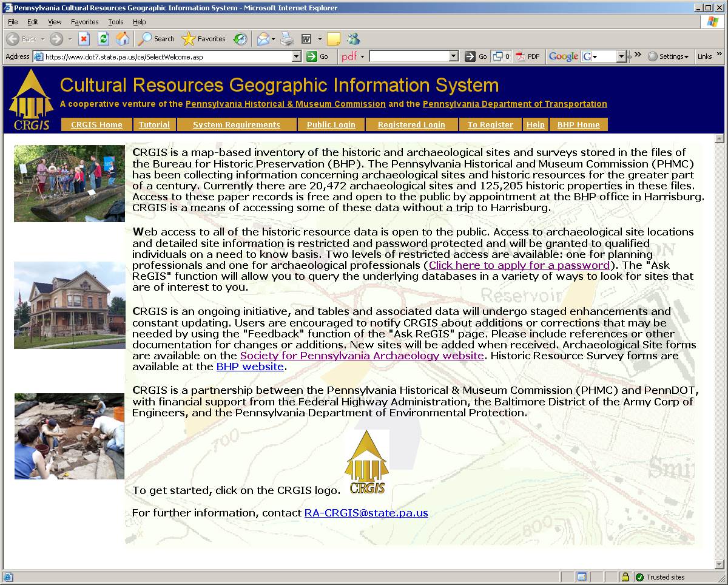Open the Favorites menu
Image resolution: width=728 pixels, height=585 pixels.
[x=84, y=22]
